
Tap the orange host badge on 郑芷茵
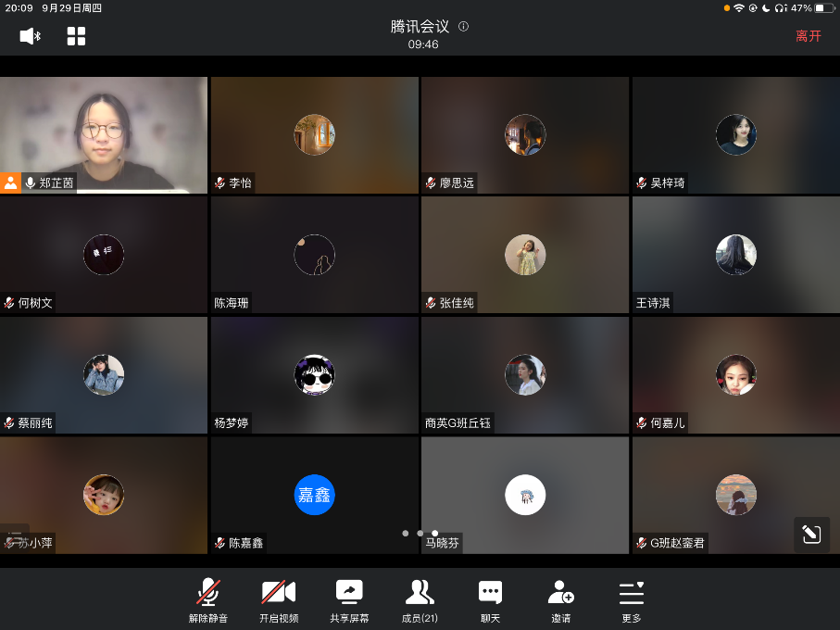pos(11,183)
